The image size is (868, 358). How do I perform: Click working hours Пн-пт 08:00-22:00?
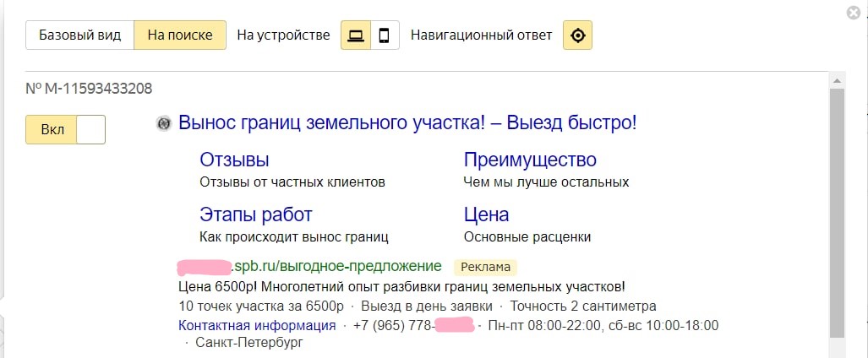pyautogui.click(x=603, y=325)
